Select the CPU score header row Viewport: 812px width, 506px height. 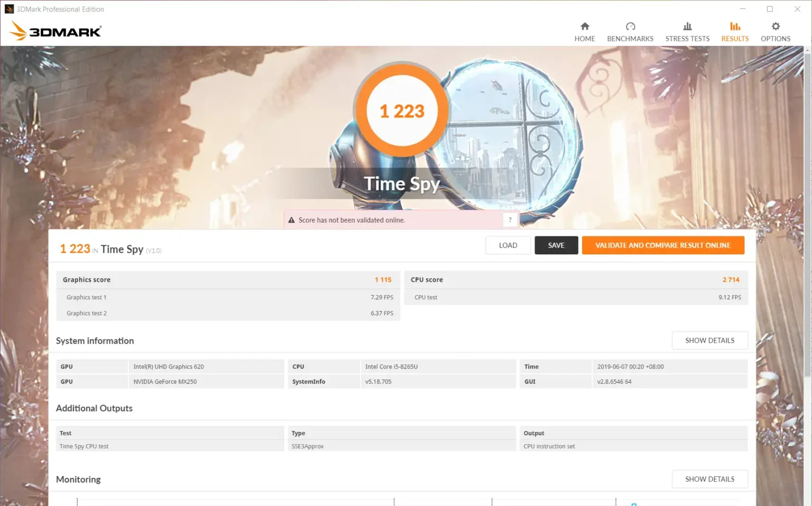(x=576, y=280)
